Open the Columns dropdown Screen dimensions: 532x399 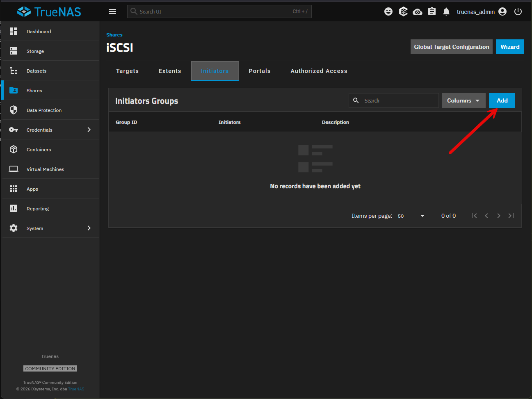(x=464, y=100)
